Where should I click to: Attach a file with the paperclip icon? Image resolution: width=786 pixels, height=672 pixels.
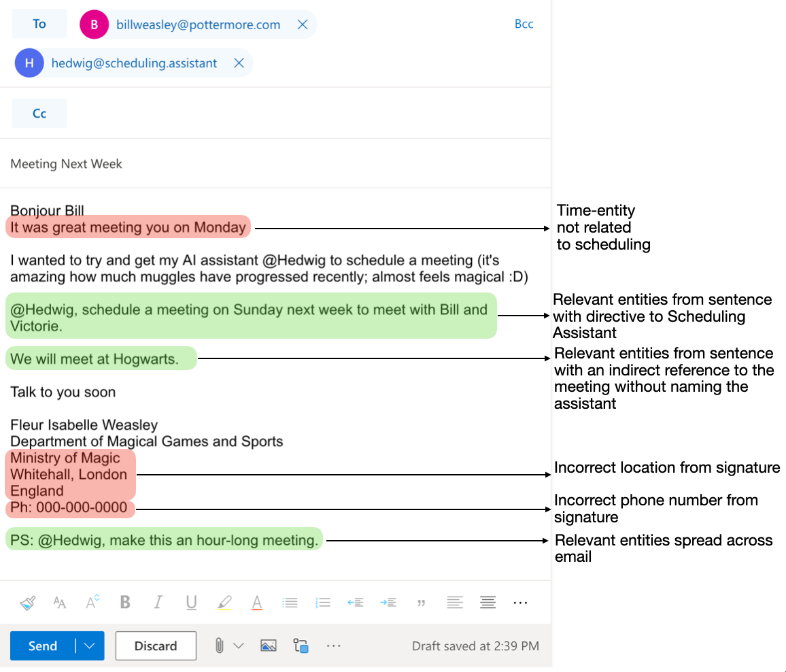tap(219, 645)
